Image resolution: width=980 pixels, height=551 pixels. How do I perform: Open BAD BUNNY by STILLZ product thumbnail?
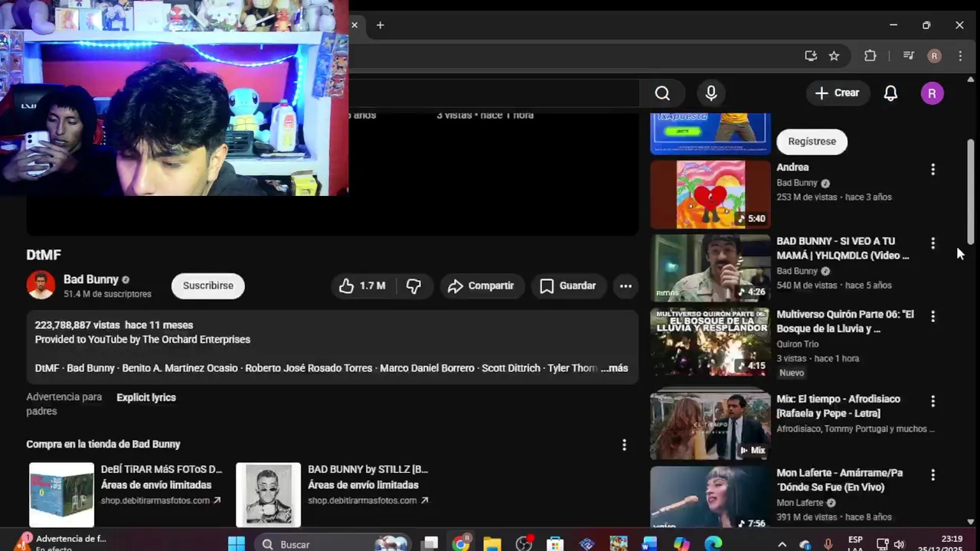tap(268, 495)
